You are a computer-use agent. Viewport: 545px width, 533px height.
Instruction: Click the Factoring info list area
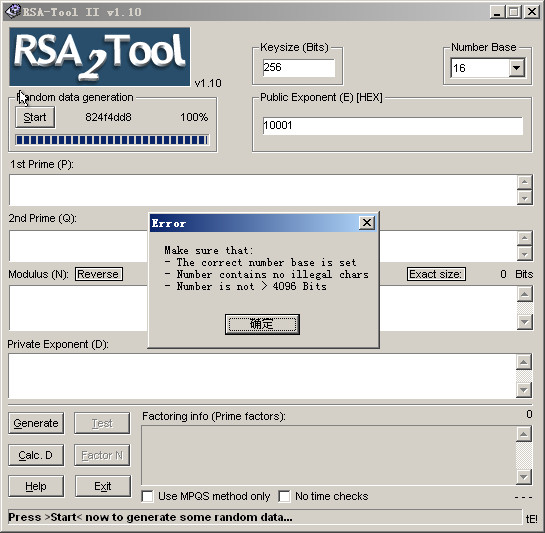328,455
